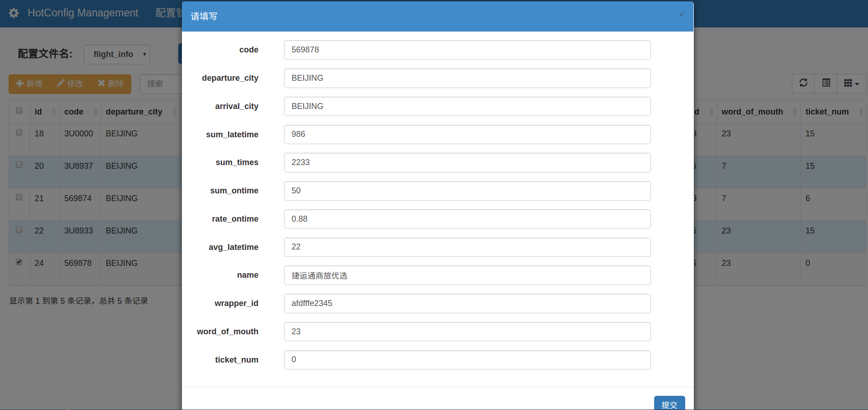This screenshot has width=868, height=410.
Task: Click the sum_latetime input field
Action: coord(467,135)
